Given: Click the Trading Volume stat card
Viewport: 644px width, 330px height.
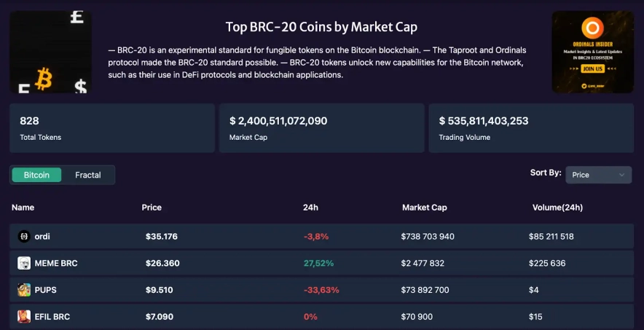Looking at the screenshot, I should (x=531, y=128).
